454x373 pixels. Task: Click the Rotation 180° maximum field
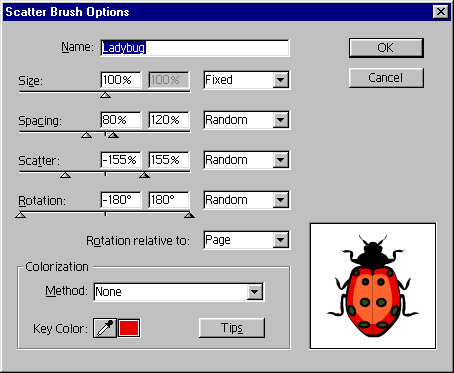[x=169, y=200]
